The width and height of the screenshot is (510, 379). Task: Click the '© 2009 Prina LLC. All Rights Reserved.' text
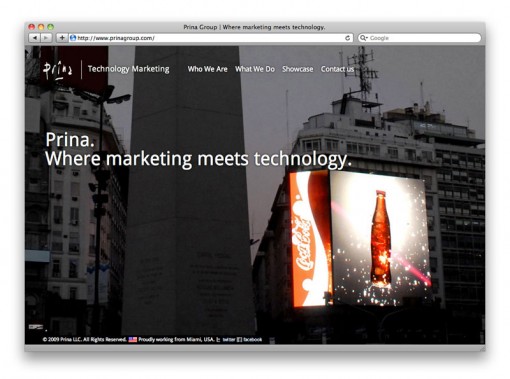(x=85, y=340)
